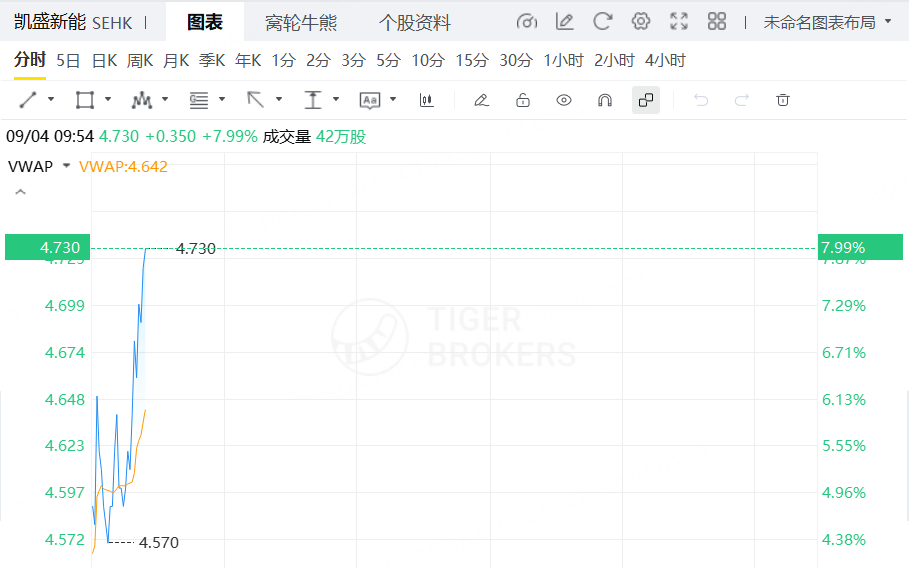Switch to the 窝轮牛熊 tab
The image size is (909, 568).
301,23
